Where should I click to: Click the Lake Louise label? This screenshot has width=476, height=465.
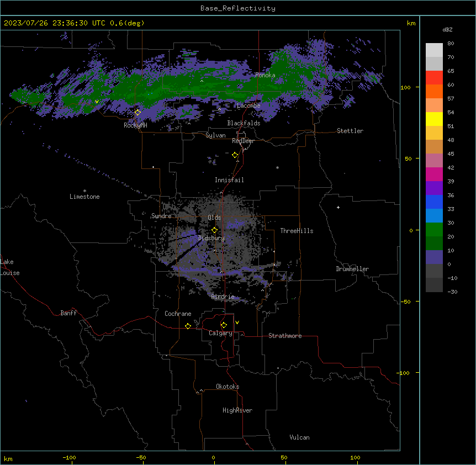pyautogui.click(x=10, y=267)
